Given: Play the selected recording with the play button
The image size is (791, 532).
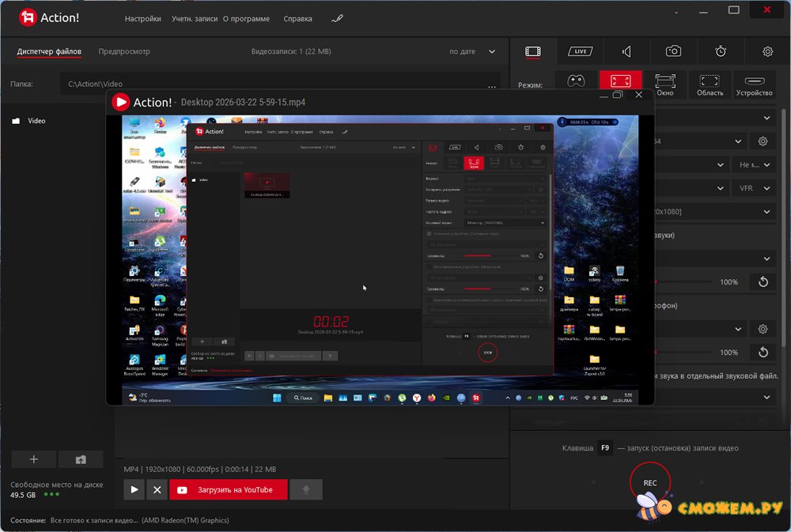Looking at the screenshot, I should point(134,490).
